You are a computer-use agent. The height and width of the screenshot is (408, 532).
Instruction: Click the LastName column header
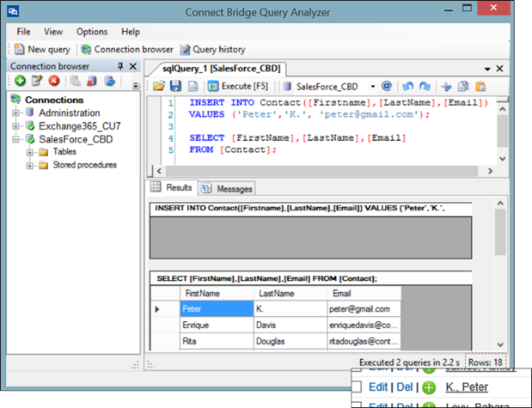point(290,294)
